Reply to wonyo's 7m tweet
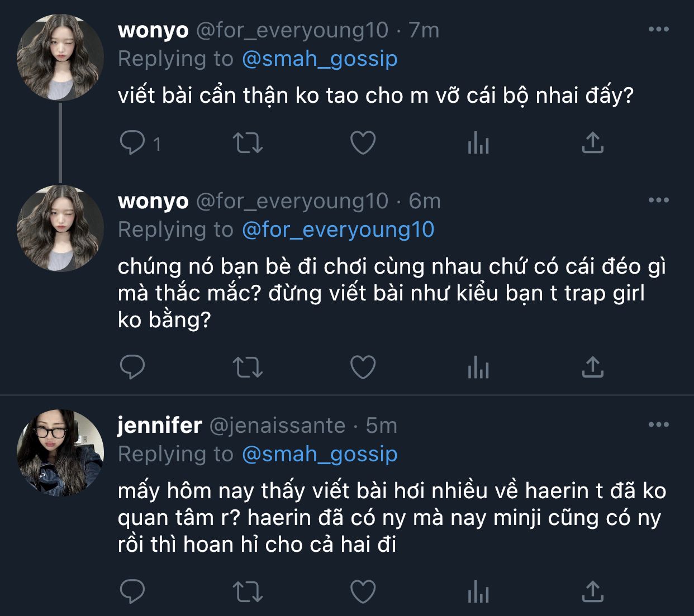Image resolution: width=694 pixels, height=616 pixels. coord(132,143)
